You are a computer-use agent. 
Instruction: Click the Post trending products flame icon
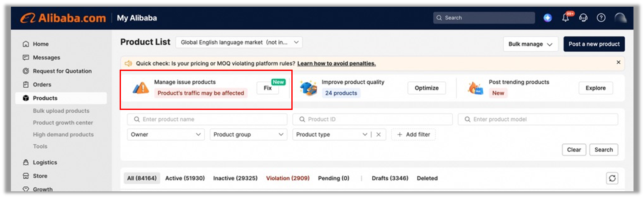[476, 88]
